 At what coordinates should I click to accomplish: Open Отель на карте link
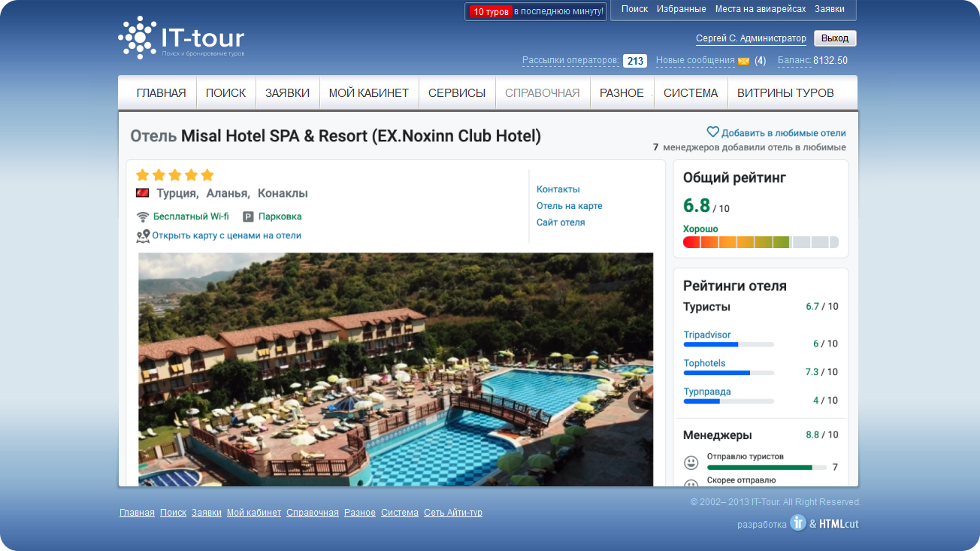tap(570, 206)
